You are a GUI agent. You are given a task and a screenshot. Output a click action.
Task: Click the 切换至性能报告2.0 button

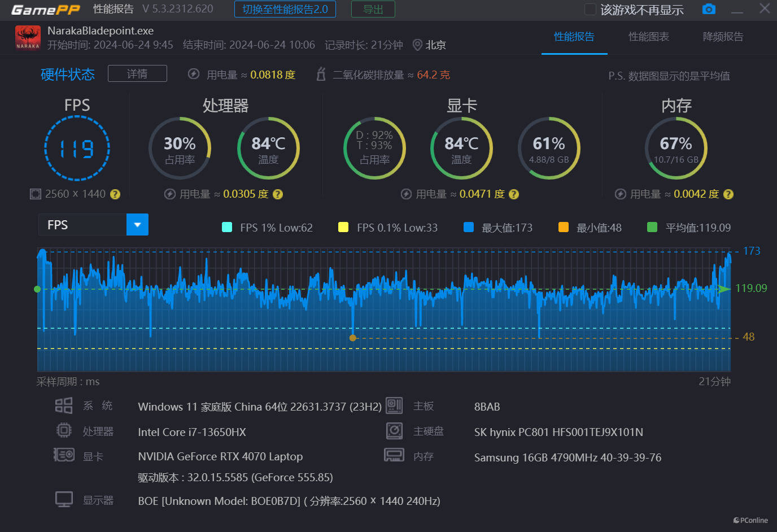[x=285, y=10]
